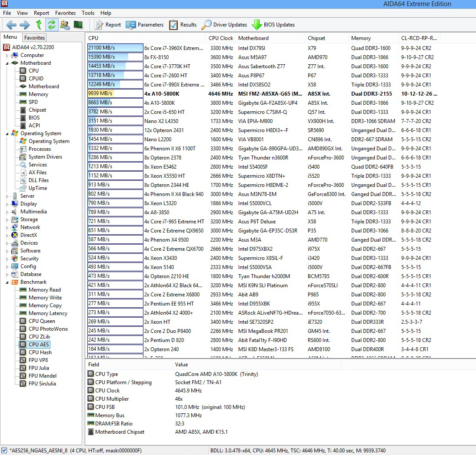Open the Help menu
Image resolution: width=476 pixels, height=455 pixels.
(x=106, y=13)
